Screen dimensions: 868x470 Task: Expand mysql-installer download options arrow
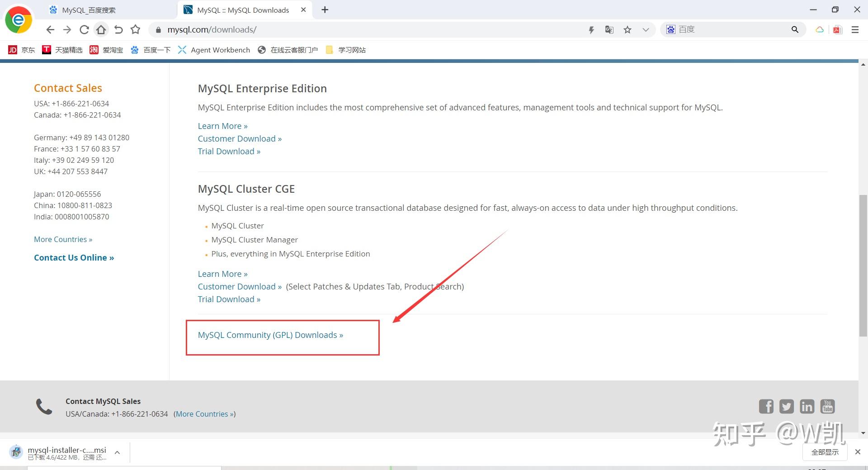[x=117, y=452]
